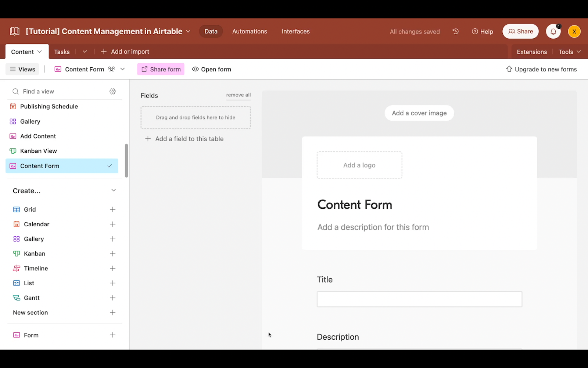Select the Content Form view
The height and width of the screenshot is (368, 588).
tap(62, 166)
